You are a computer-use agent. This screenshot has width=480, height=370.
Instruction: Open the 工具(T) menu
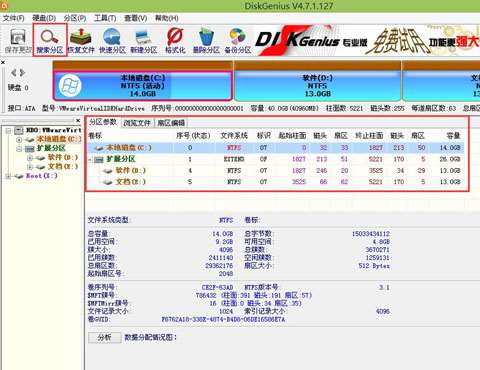coord(105,18)
